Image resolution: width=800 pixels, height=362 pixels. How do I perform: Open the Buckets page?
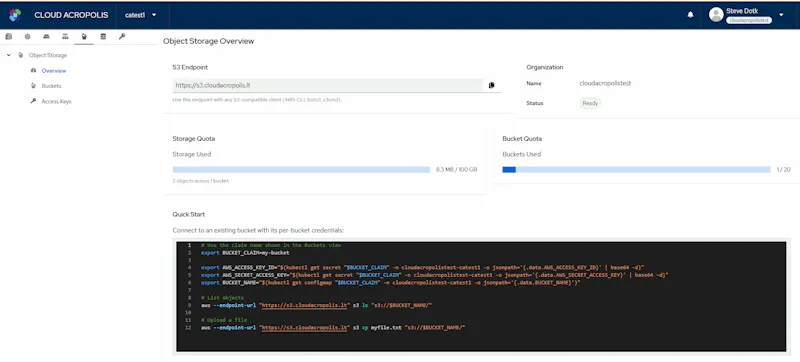52,86
